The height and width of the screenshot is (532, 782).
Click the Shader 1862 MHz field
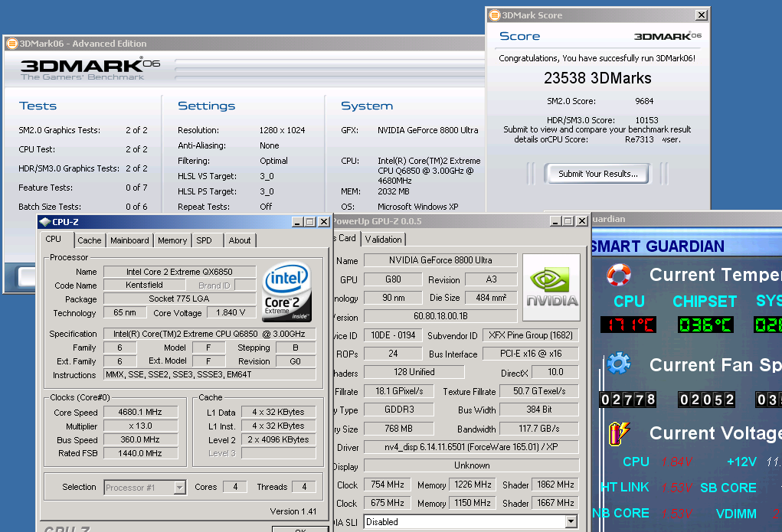point(555,485)
